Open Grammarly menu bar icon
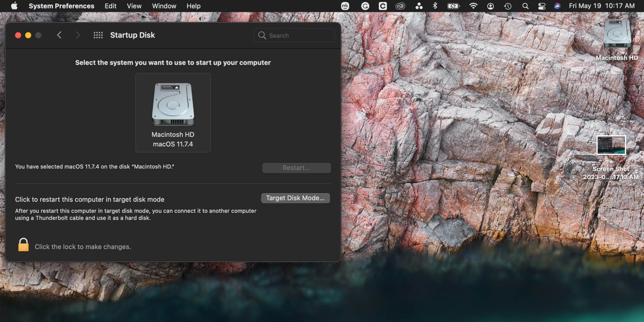The image size is (644, 322). 365,6
